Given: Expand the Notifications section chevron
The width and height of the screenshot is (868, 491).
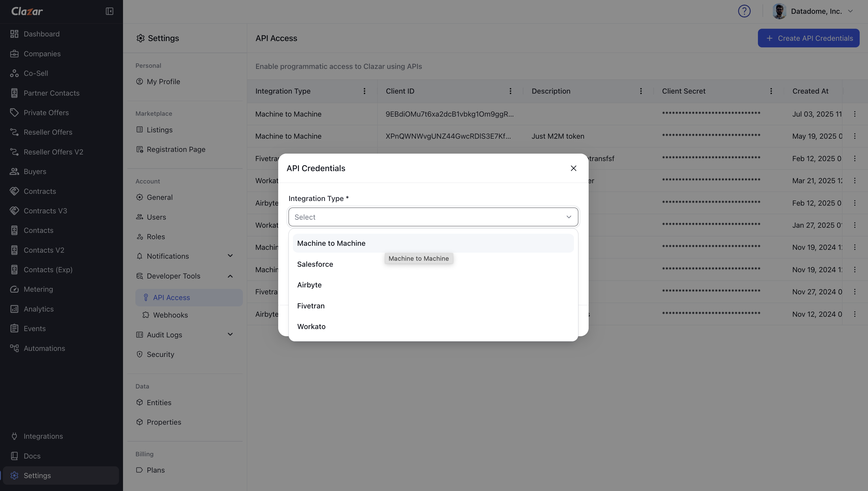Looking at the screenshot, I should 230,256.
